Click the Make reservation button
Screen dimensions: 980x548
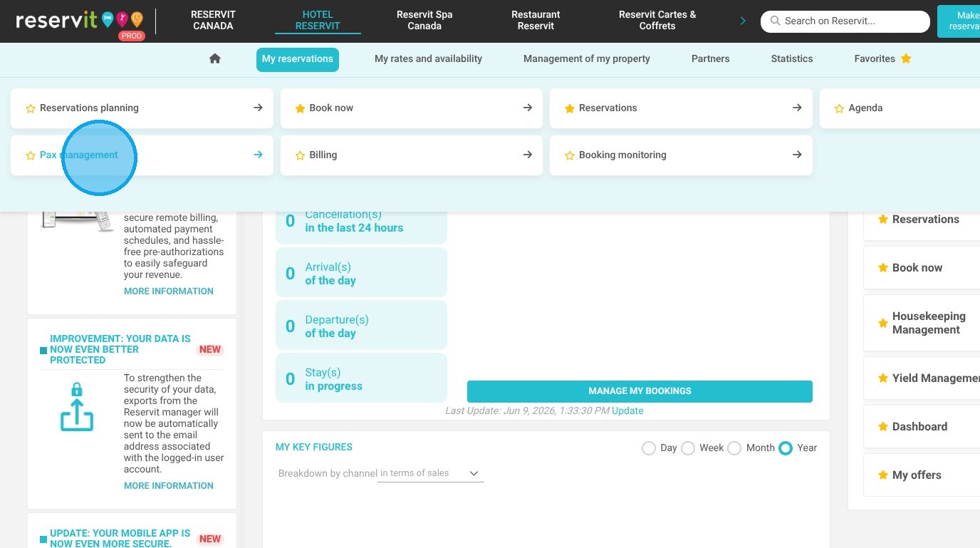click(x=959, y=21)
